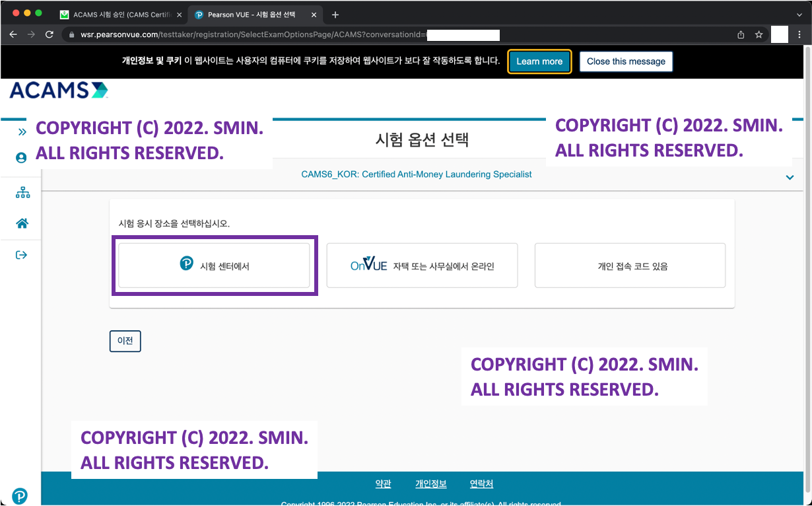Click the browser forward arrow
The width and height of the screenshot is (812, 506).
tap(31, 34)
